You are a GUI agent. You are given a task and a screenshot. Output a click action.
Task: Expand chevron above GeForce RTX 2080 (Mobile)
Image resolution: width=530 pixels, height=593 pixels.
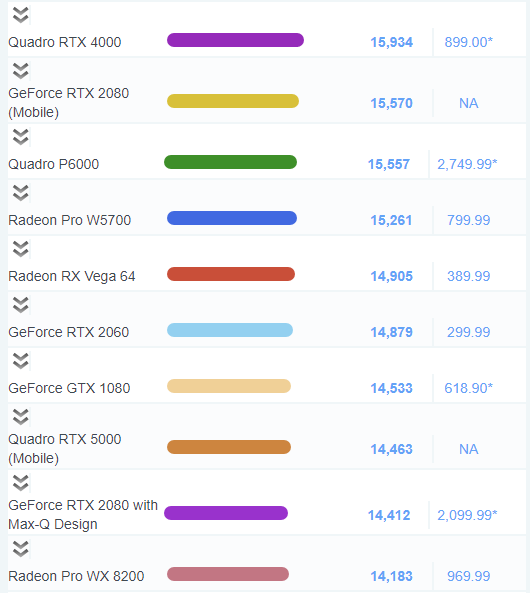tap(20, 71)
